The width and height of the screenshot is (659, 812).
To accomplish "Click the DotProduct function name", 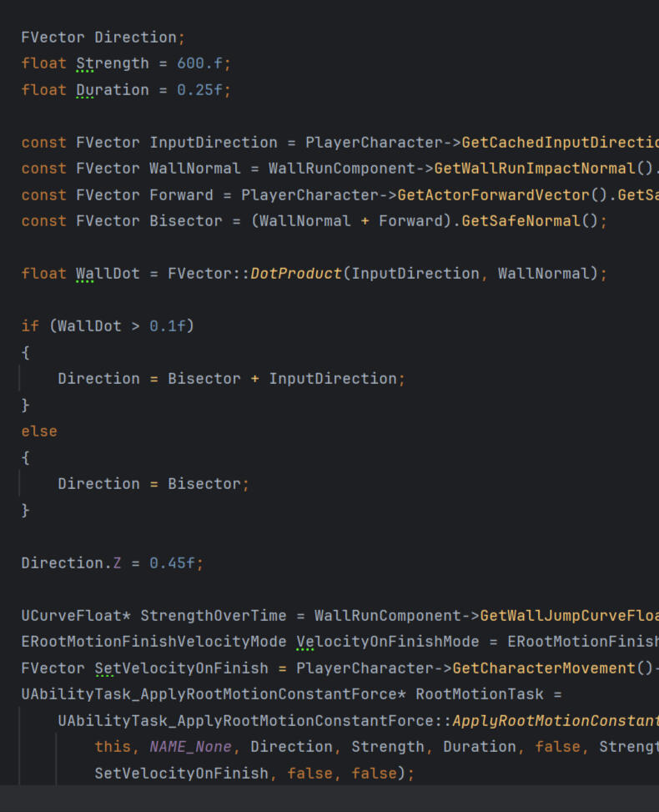I will point(296,274).
